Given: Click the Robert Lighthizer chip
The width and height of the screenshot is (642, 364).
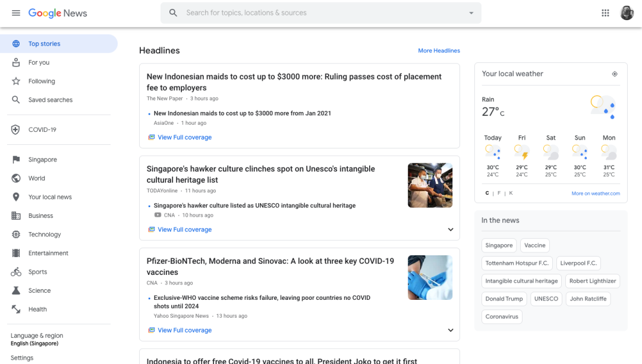Looking at the screenshot, I should pyautogui.click(x=593, y=281).
